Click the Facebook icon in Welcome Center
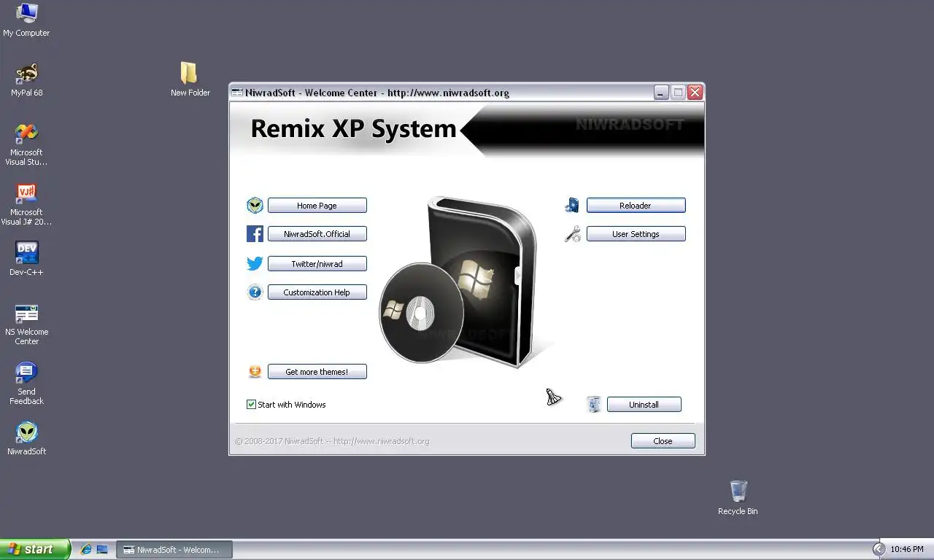This screenshot has width=934, height=560. pos(255,234)
